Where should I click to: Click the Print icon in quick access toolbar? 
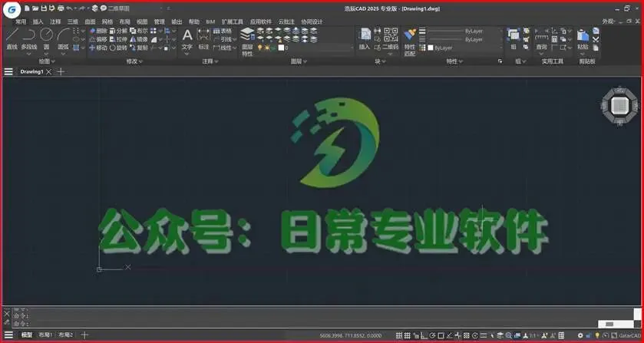click(x=61, y=8)
